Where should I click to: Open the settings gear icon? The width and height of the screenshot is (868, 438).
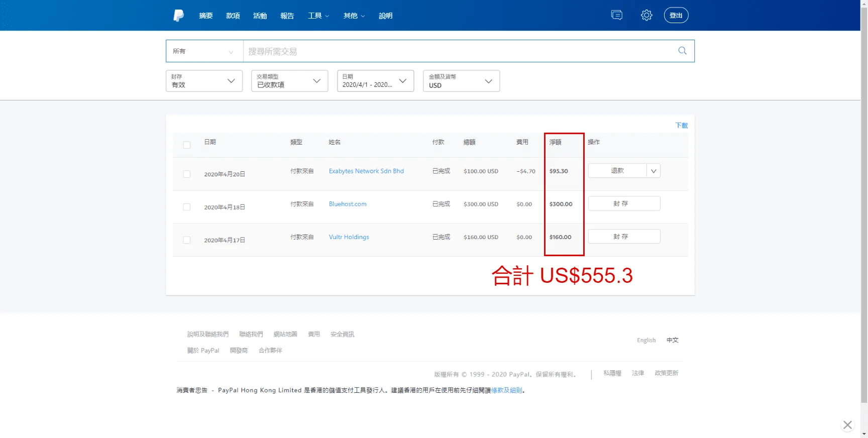(646, 15)
